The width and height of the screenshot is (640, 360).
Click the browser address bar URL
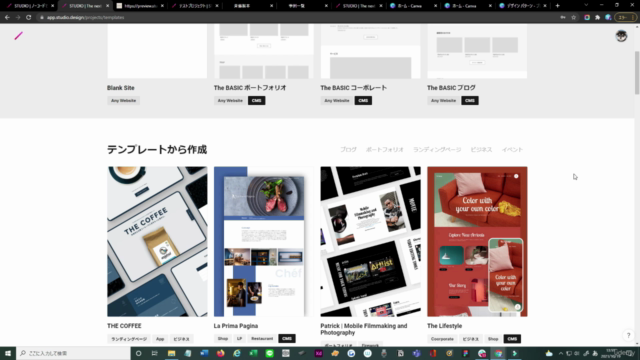[85, 18]
